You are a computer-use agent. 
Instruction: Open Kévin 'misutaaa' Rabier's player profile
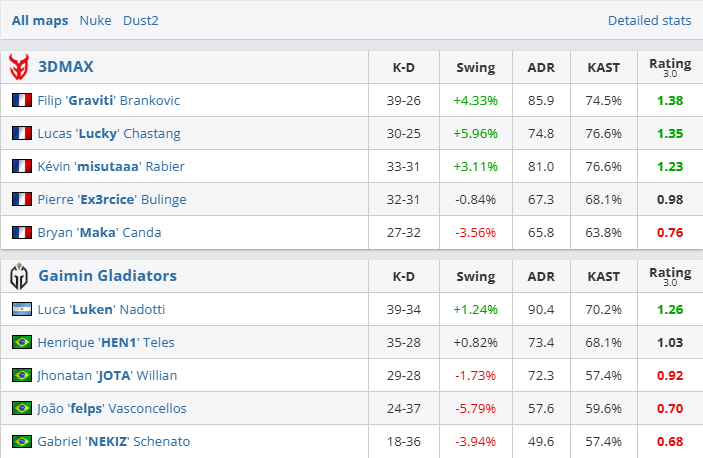click(111, 167)
